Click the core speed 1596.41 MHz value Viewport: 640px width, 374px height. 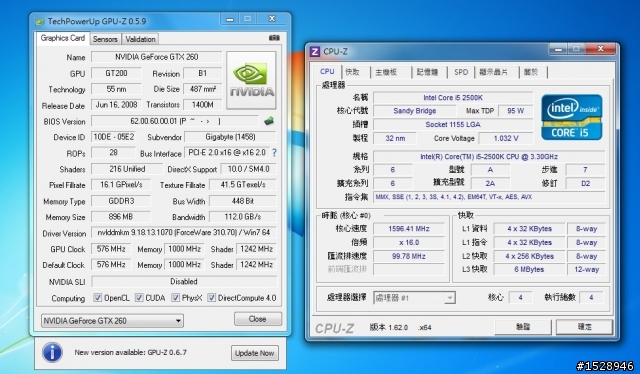pyautogui.click(x=409, y=229)
